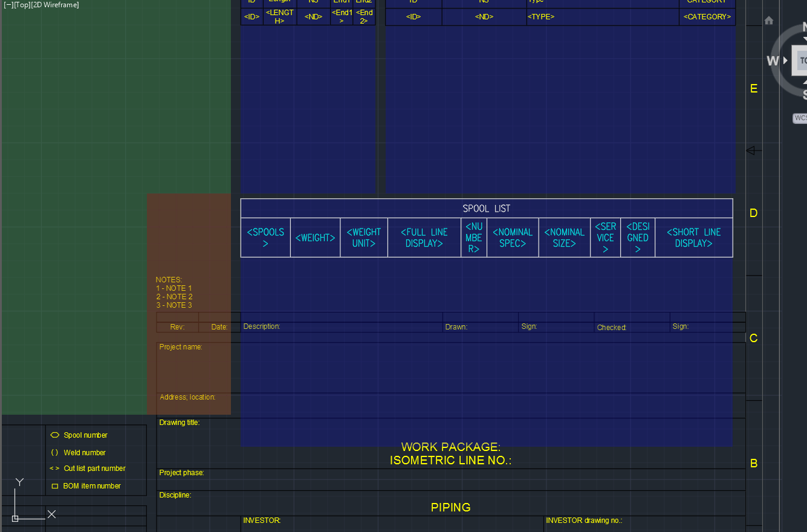The image size is (807, 532).
Task: Select the <TYPE> cell
Action: (603, 17)
